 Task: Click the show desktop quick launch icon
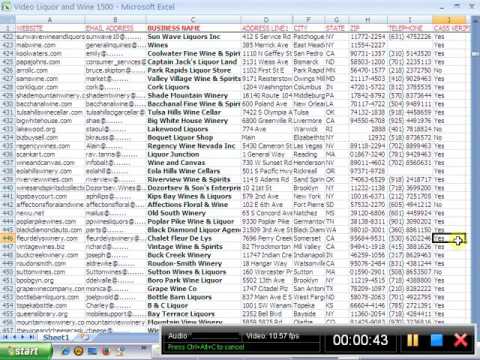92,351
